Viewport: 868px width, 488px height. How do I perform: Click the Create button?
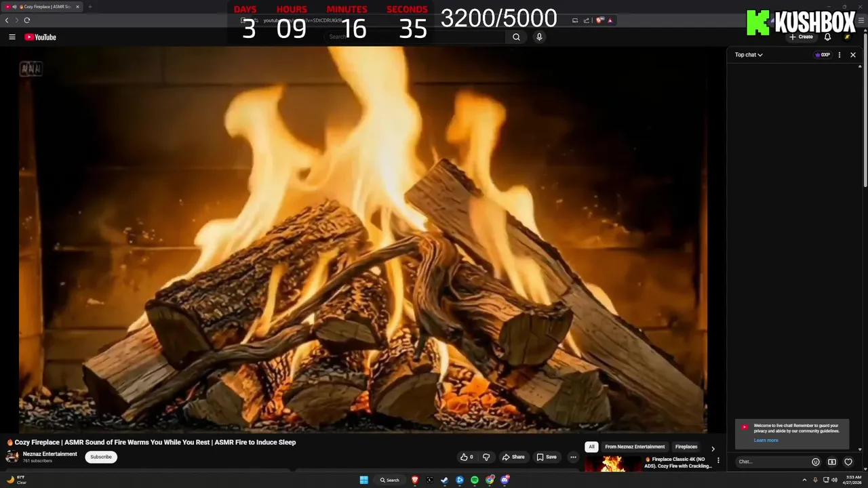(x=801, y=37)
